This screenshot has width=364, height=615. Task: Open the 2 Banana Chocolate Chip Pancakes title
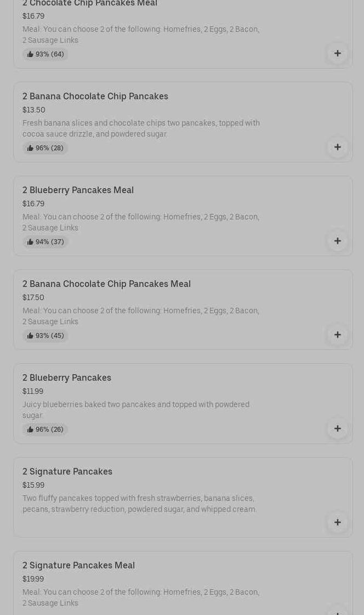(x=95, y=97)
